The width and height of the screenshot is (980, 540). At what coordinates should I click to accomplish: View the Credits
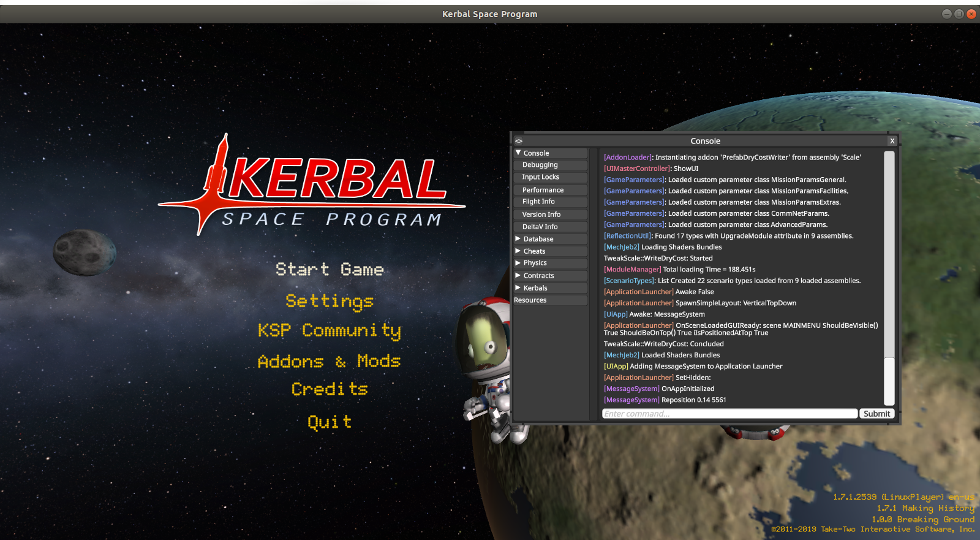[x=330, y=389]
